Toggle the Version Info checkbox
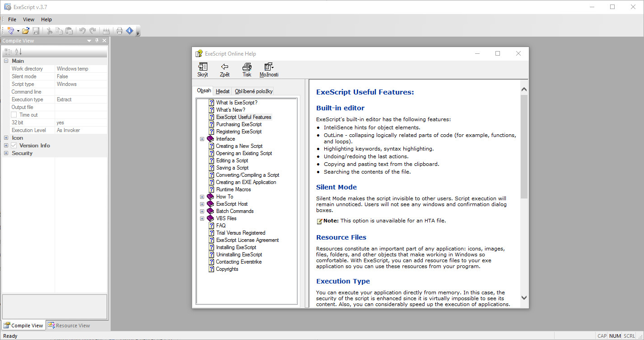Screen dimensions: 644x340 pos(14,146)
